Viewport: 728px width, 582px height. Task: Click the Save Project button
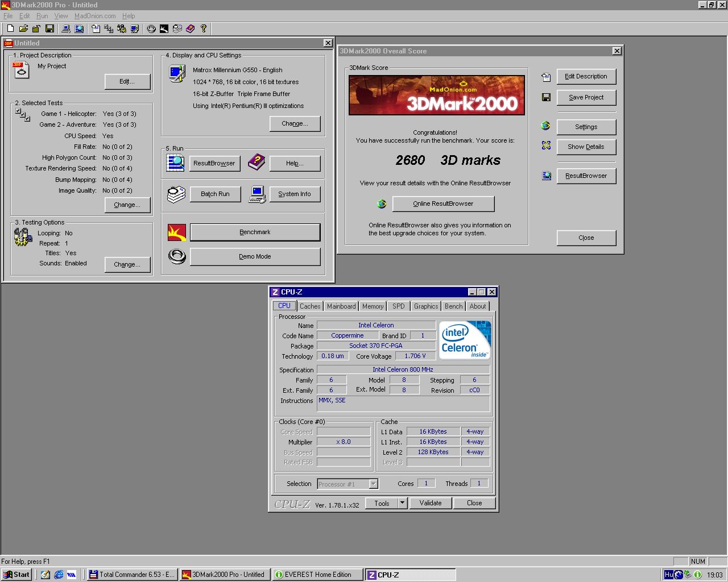pos(586,97)
